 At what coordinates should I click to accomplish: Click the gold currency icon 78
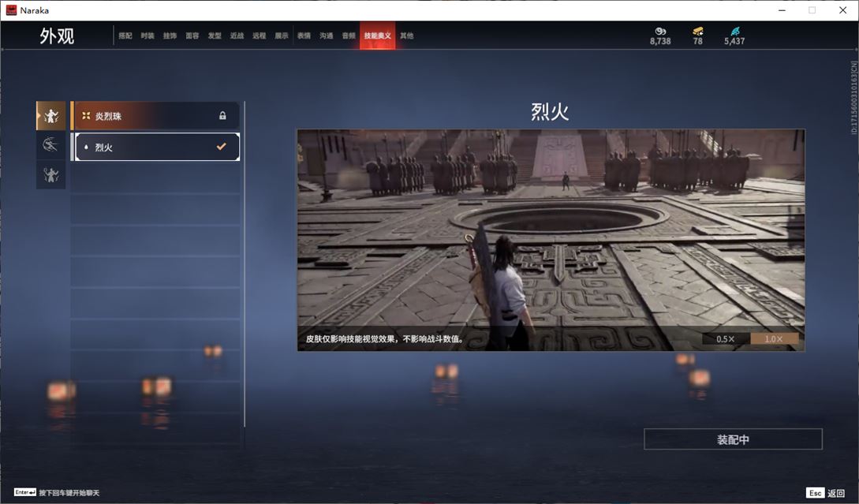[697, 32]
